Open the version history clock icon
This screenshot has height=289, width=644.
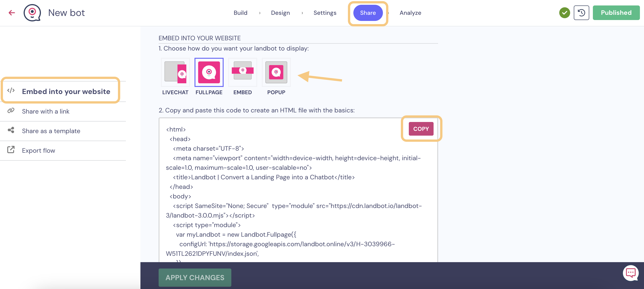pyautogui.click(x=581, y=13)
